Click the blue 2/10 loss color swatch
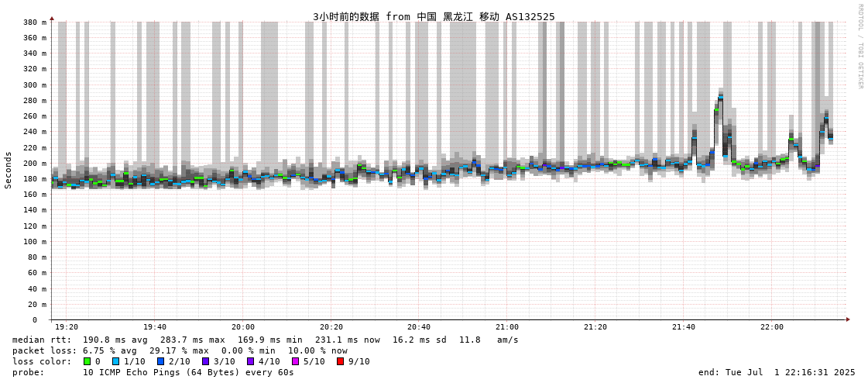This screenshot has width=868, height=383. point(160,361)
